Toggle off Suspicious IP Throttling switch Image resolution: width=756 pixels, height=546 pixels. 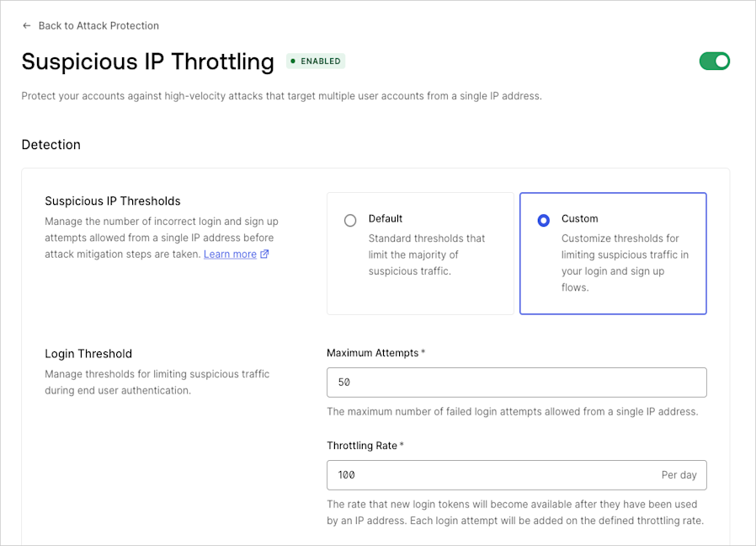[715, 62]
